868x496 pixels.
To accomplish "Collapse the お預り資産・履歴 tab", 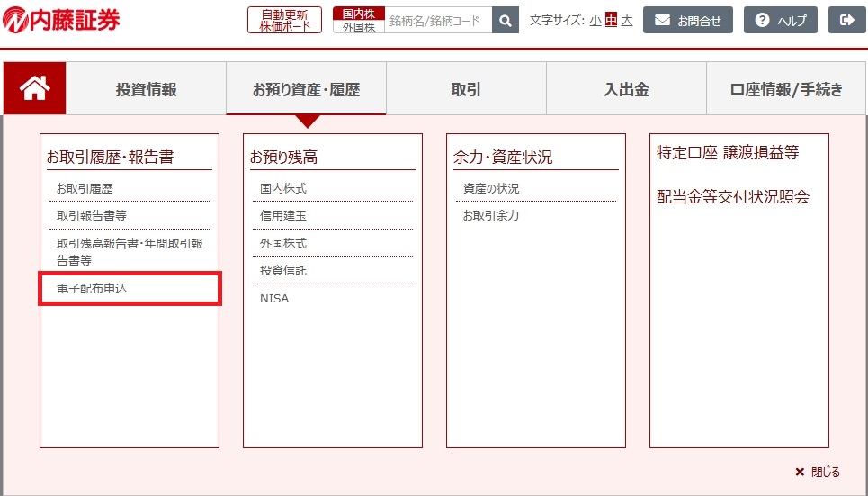I will coord(306,89).
